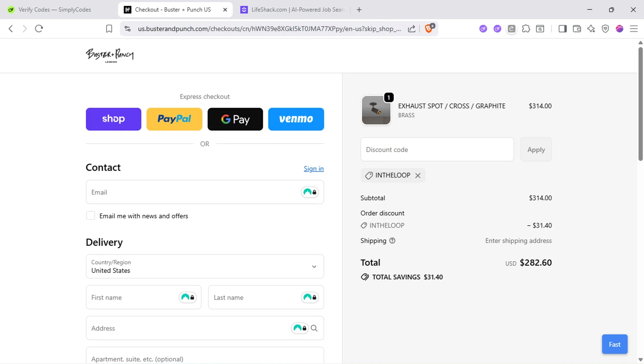644x364 pixels.
Task: Focus the Address input field
Action: click(205, 328)
